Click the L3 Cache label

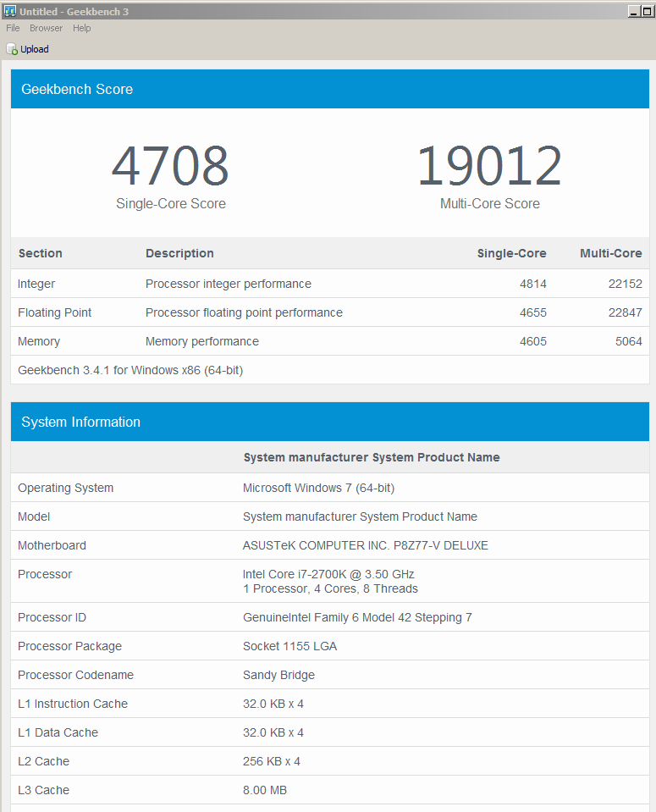43,790
